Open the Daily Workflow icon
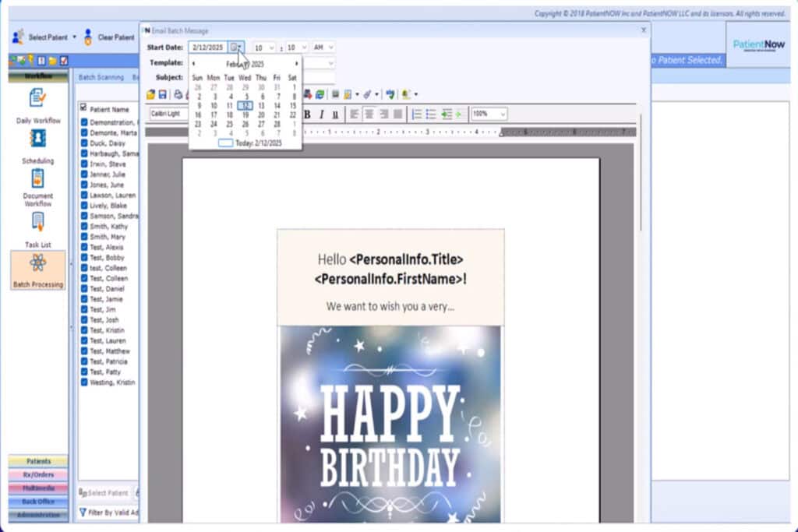The width and height of the screenshot is (798, 532). [x=37, y=98]
